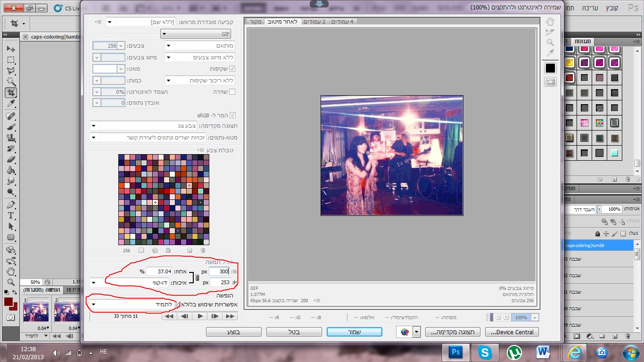Click the dark red foreground color swatch

click(x=8, y=302)
